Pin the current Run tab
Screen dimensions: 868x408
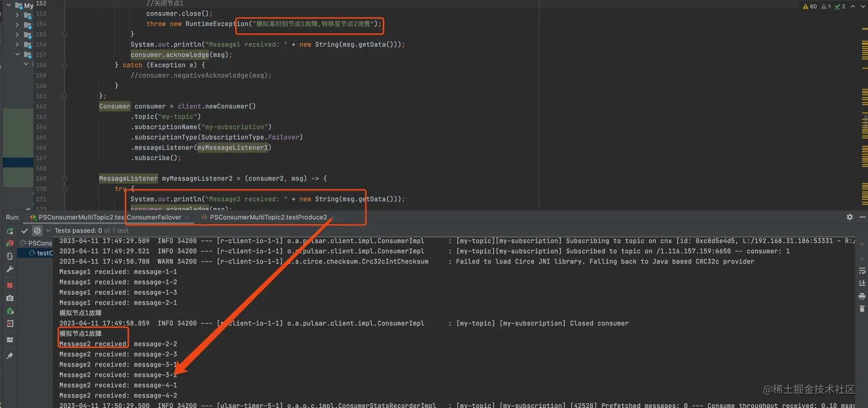point(10,356)
